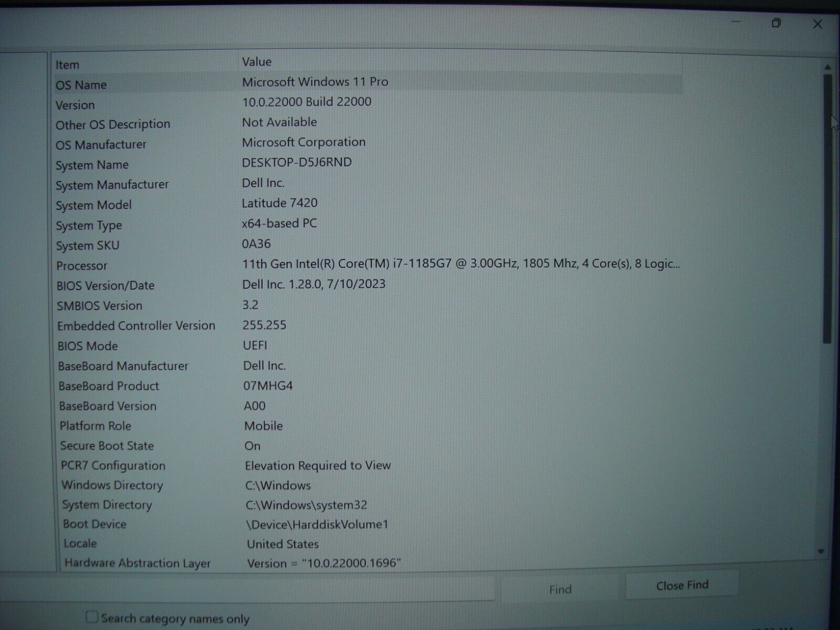Select System Directory row label
Image resolution: width=840 pixels, height=630 pixels.
[107, 505]
